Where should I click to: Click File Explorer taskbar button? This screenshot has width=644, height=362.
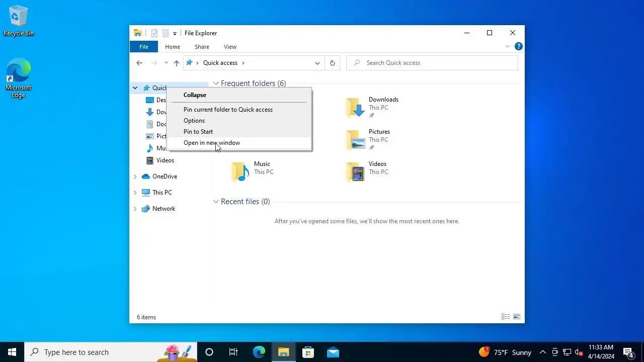click(x=283, y=352)
